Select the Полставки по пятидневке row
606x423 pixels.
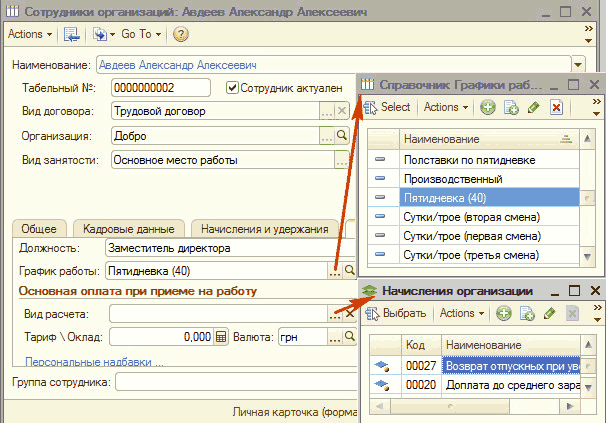pos(473,160)
